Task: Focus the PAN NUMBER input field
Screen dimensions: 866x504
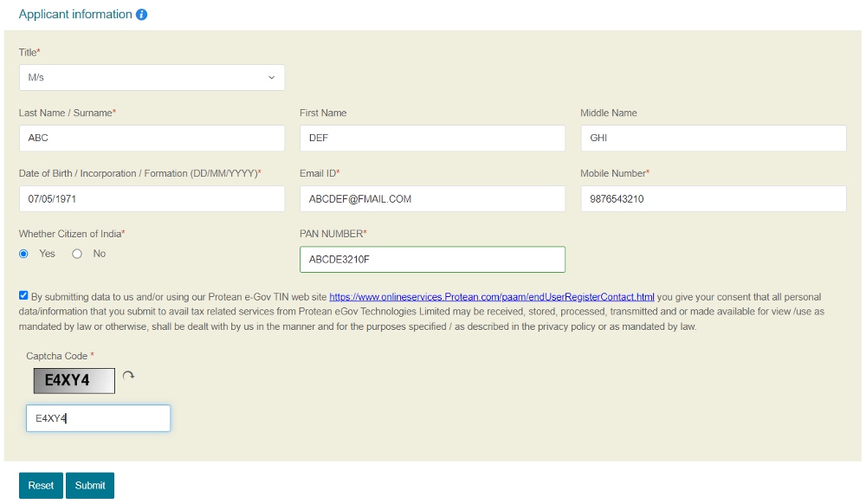Action: click(x=432, y=260)
